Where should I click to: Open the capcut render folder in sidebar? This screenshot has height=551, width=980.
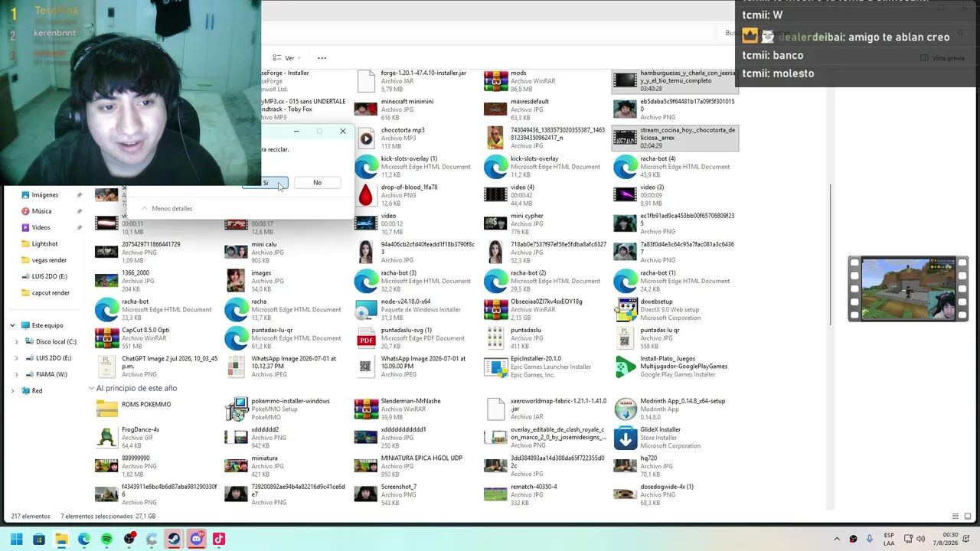click(51, 292)
